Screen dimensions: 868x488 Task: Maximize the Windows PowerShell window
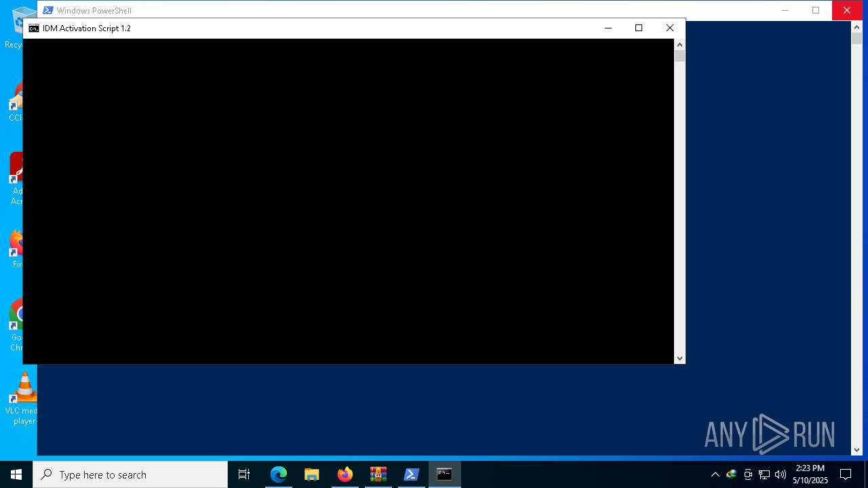pyautogui.click(x=816, y=10)
